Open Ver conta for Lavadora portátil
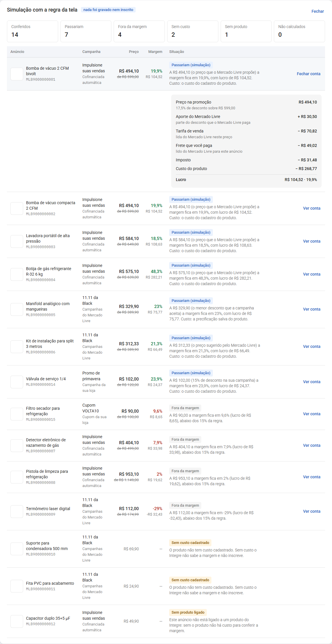332x644 pixels. [x=311, y=241]
